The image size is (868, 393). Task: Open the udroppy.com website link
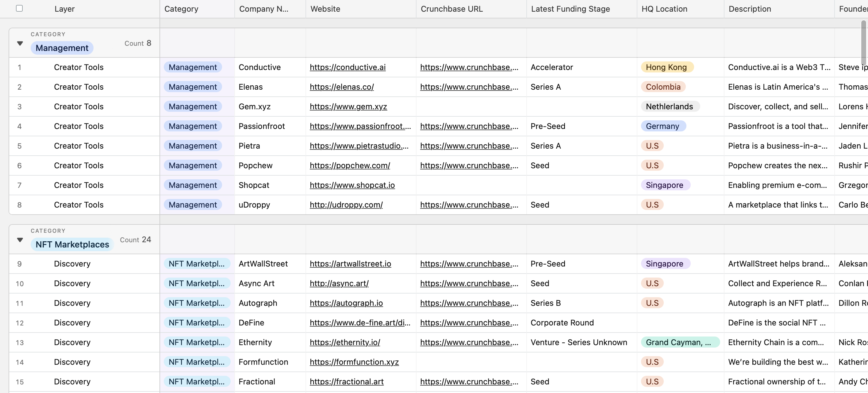point(346,205)
